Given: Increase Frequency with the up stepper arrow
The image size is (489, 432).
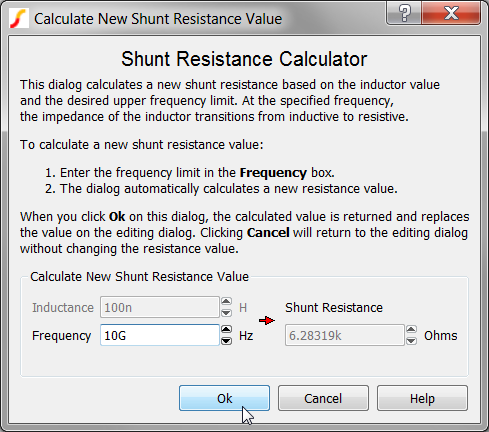Looking at the screenshot, I should point(226,330).
